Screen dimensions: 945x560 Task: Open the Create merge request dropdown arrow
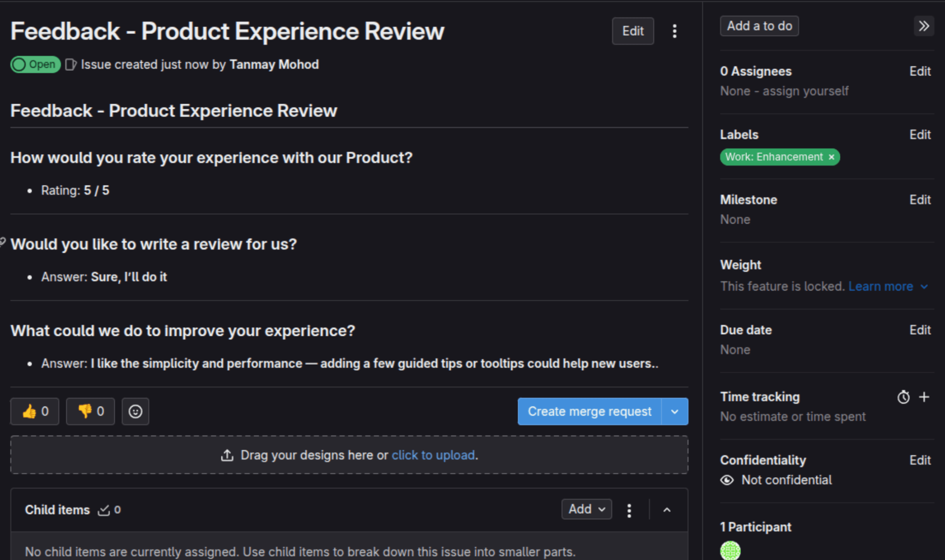[x=674, y=411]
